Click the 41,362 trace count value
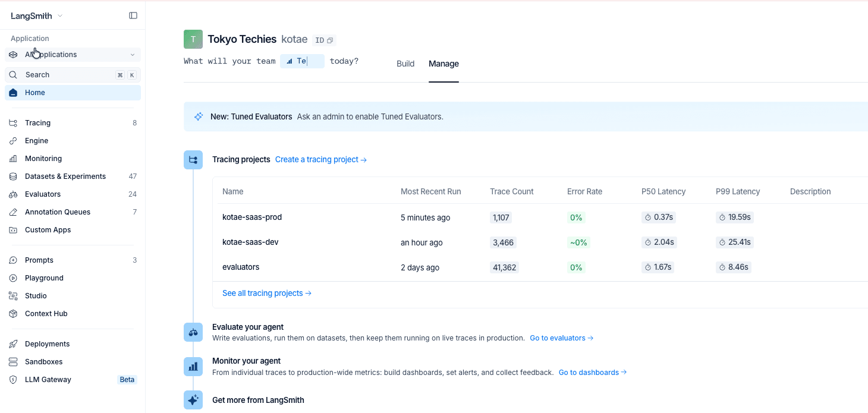 pyautogui.click(x=505, y=267)
